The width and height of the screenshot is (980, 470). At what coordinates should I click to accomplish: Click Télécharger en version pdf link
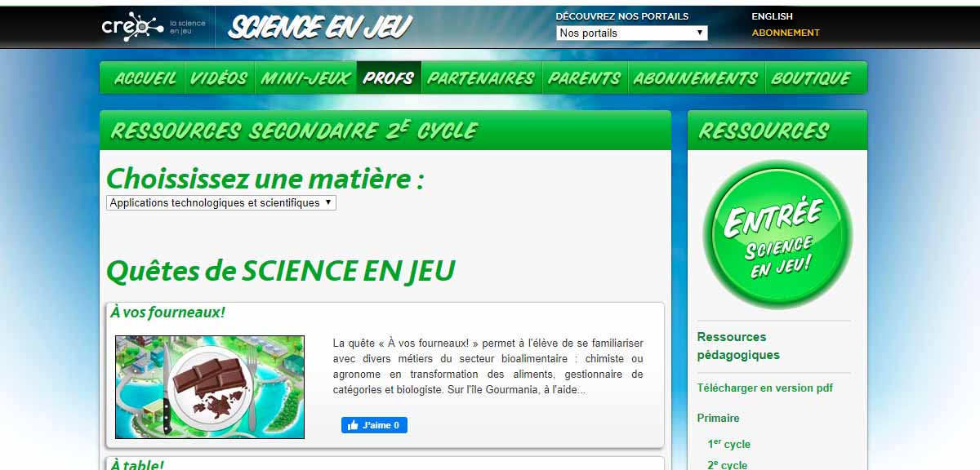tap(765, 388)
